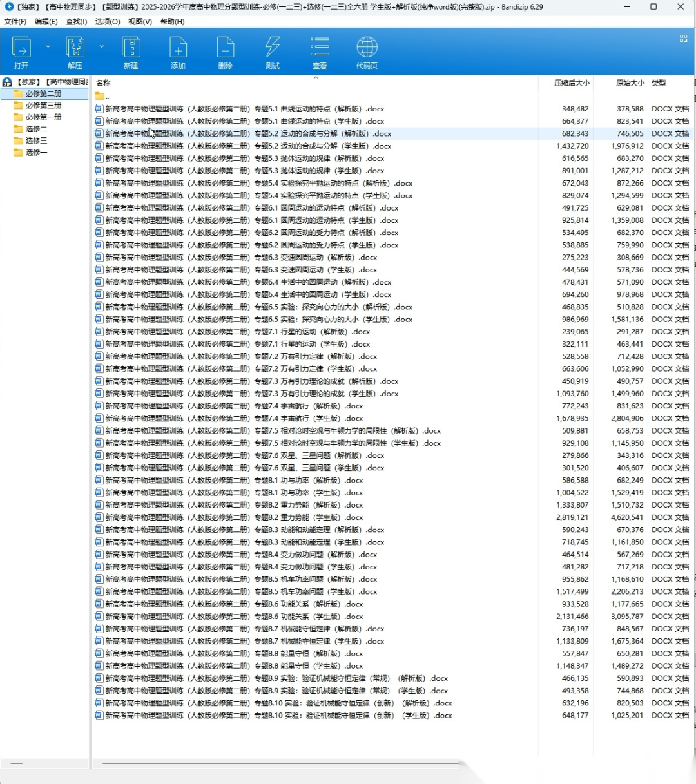Open the 帮助(H) menu

[x=172, y=21]
